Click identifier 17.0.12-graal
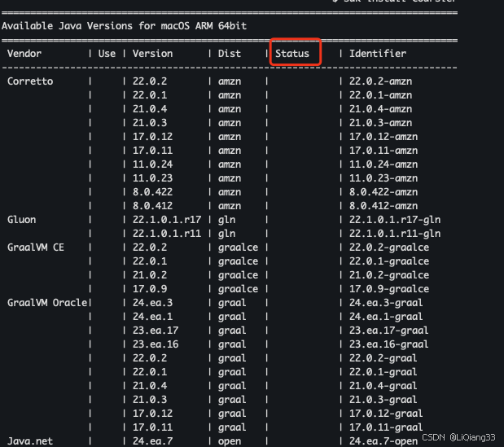504x447 pixels. pyautogui.click(x=386, y=414)
